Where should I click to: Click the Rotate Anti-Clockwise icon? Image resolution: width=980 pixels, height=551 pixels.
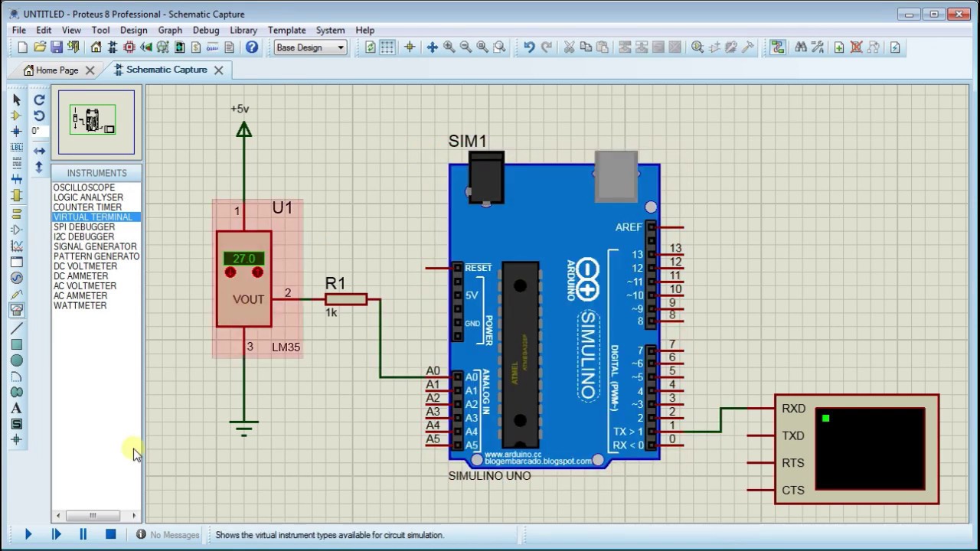[x=39, y=116]
